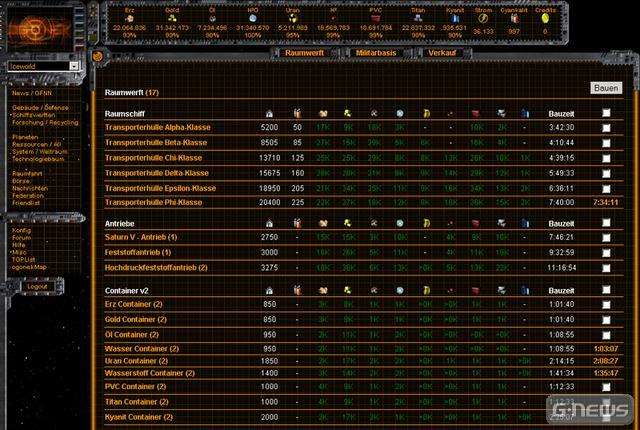Click the game logo thumbnail
The image size is (640, 430).
(40, 29)
